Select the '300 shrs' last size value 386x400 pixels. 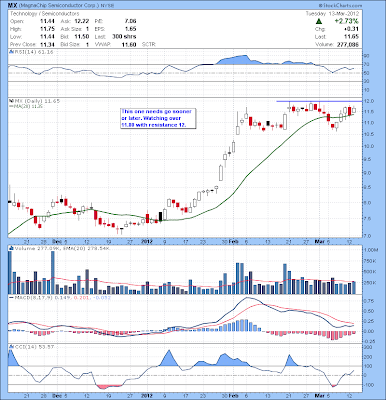[124, 37]
